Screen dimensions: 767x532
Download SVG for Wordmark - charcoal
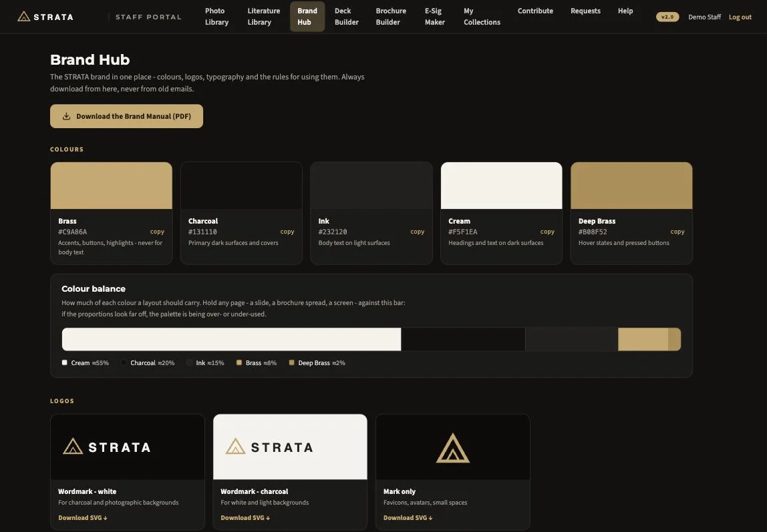245,518
